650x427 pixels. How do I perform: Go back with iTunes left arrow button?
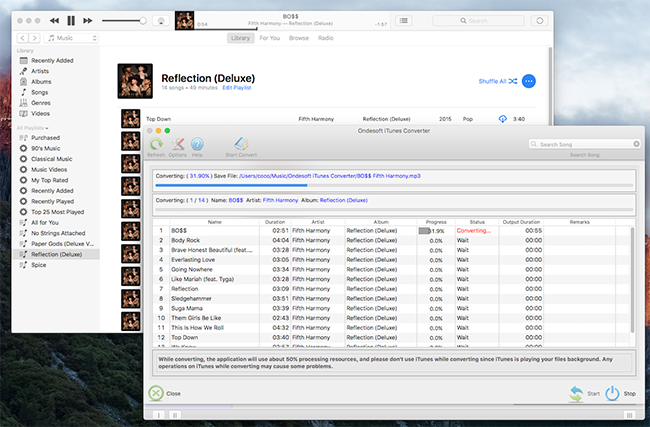click(23, 38)
